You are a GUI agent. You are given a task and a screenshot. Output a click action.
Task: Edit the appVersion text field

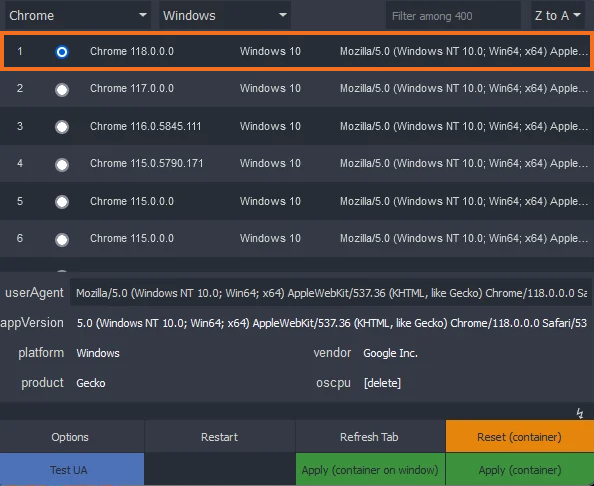point(331,323)
